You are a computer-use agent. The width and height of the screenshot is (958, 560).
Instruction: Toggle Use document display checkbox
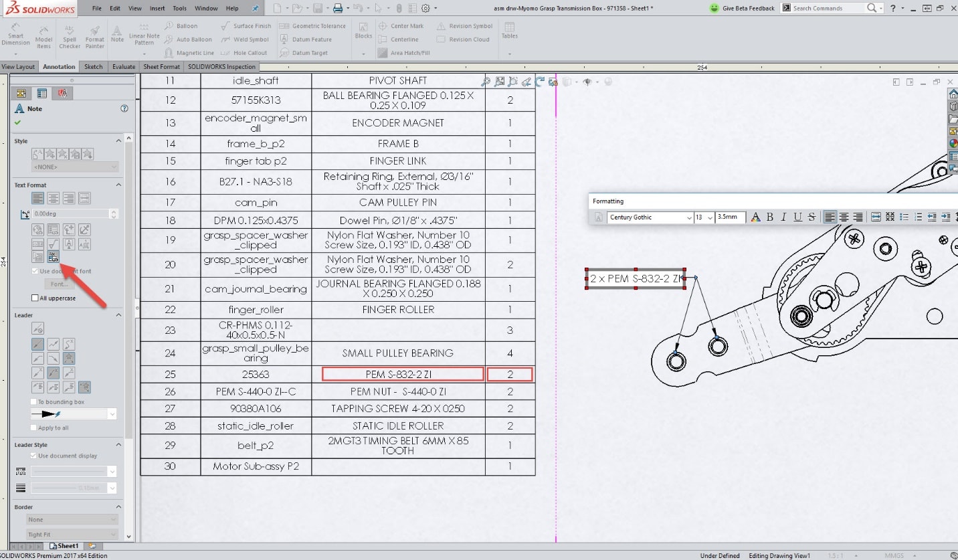click(x=35, y=456)
